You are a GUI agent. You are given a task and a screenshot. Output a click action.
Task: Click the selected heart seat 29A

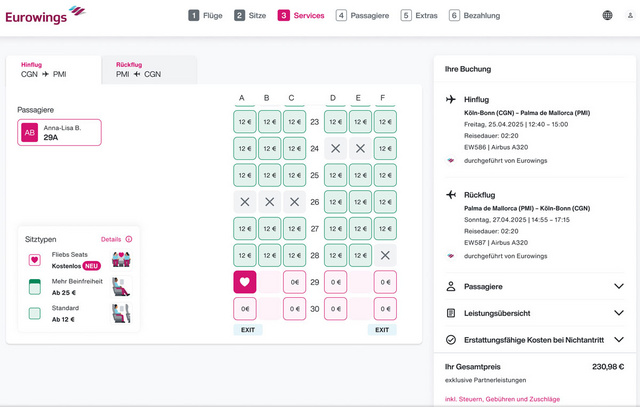(x=245, y=283)
